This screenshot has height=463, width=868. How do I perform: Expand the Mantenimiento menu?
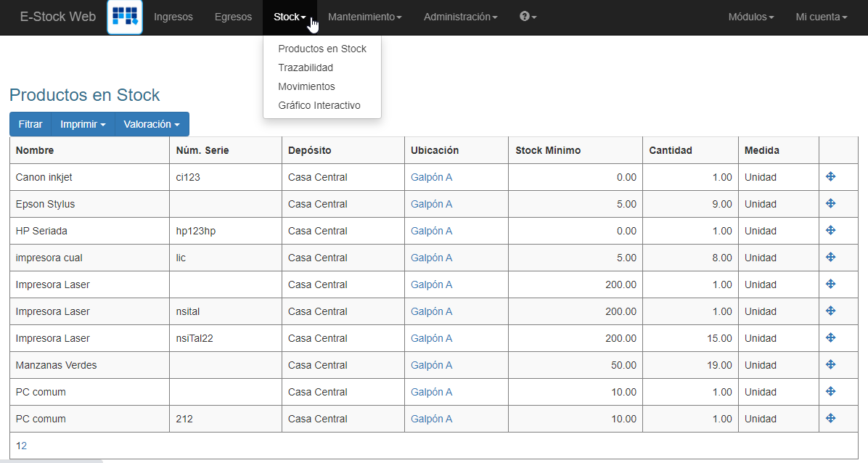(x=364, y=17)
